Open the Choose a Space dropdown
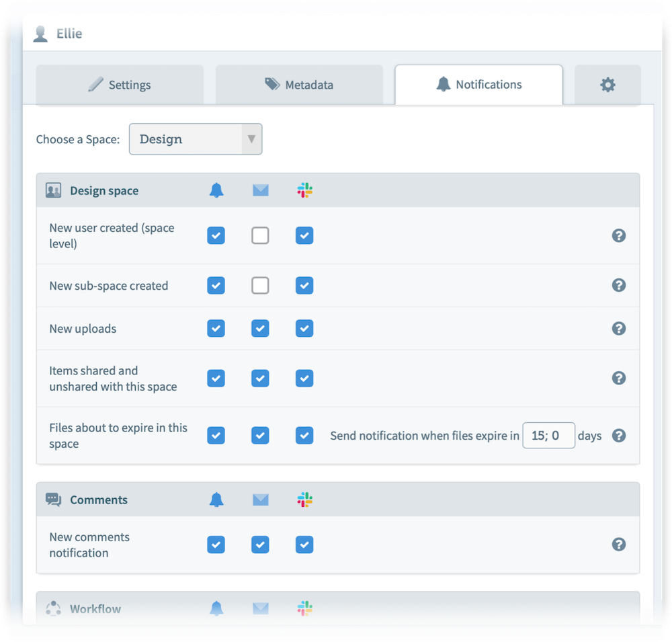Image resolution: width=672 pixels, height=642 pixels. 196,139
